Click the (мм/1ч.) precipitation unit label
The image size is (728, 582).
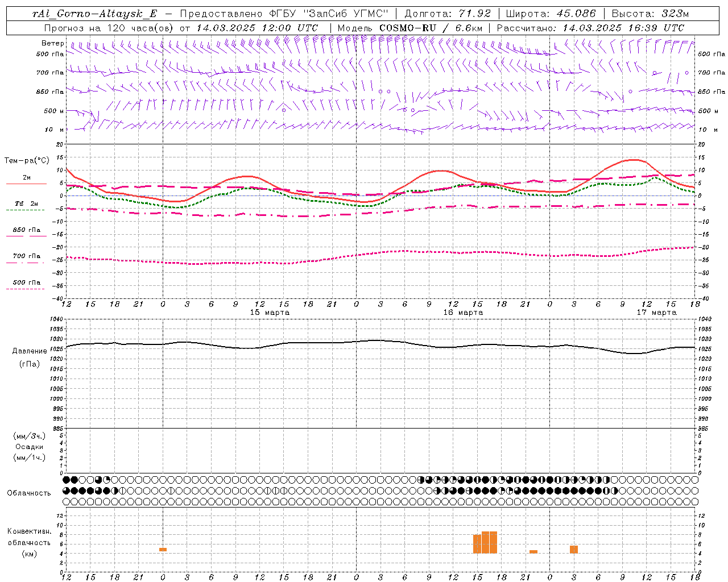tap(30, 458)
